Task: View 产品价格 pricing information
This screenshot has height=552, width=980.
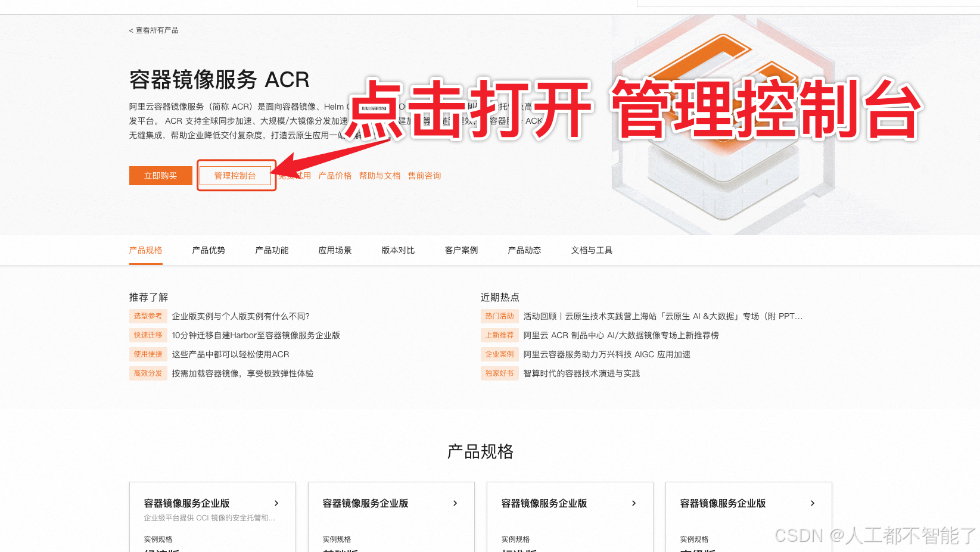Action: pyautogui.click(x=335, y=175)
